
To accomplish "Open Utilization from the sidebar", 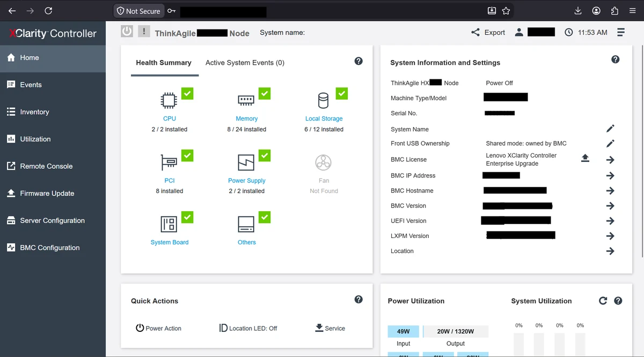I will pyautogui.click(x=53, y=139).
